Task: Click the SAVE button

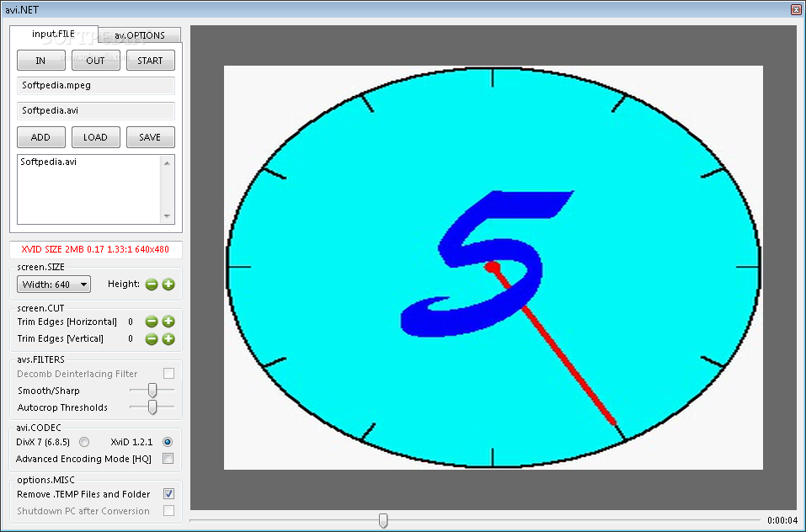Action: pyautogui.click(x=151, y=137)
